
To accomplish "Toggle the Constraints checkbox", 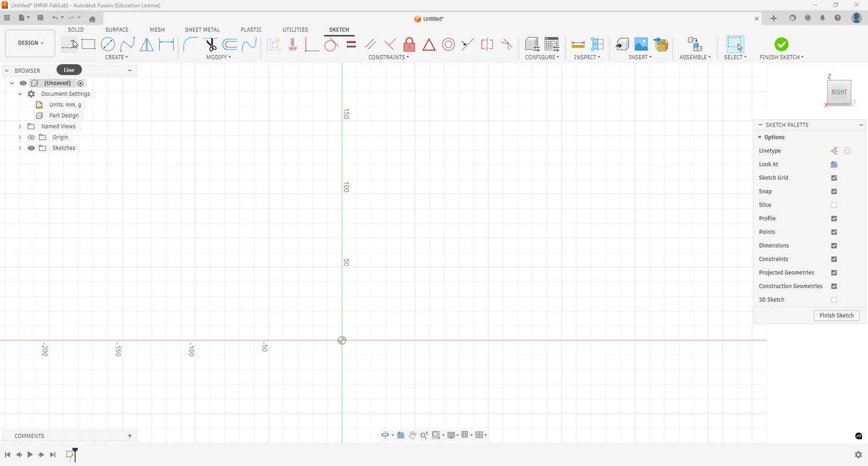I will click(x=834, y=259).
